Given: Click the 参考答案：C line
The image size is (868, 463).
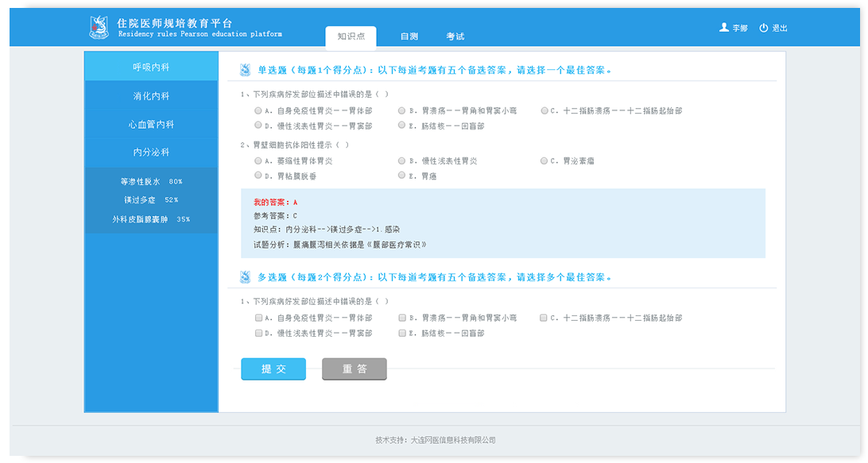Looking at the screenshot, I should (275, 216).
